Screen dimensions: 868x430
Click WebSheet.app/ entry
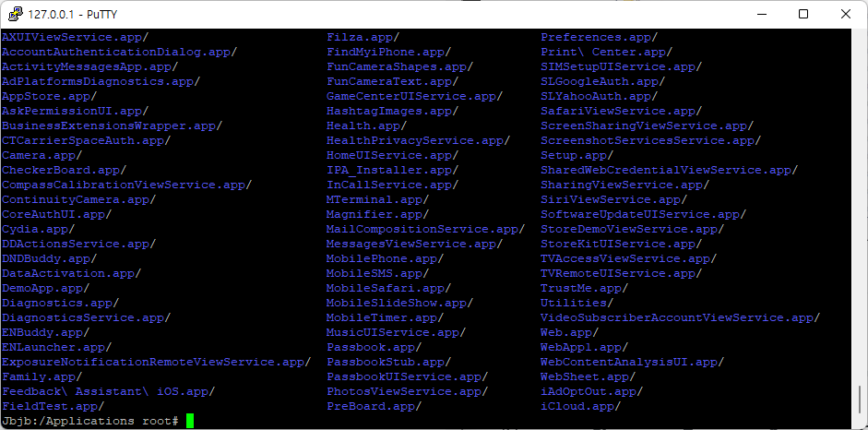588,376
